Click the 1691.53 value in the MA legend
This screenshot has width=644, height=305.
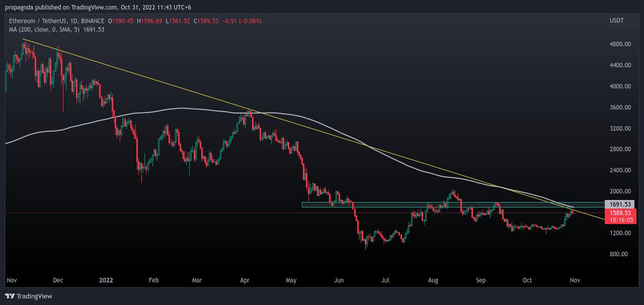(x=94, y=29)
